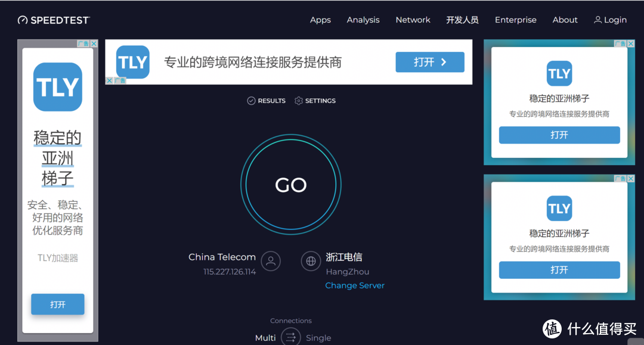Click the large TLY logo in left sidebar ad

coord(57,87)
